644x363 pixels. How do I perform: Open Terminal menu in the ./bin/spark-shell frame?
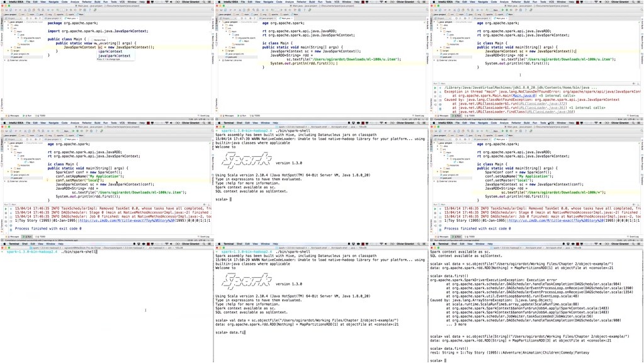[13, 244]
